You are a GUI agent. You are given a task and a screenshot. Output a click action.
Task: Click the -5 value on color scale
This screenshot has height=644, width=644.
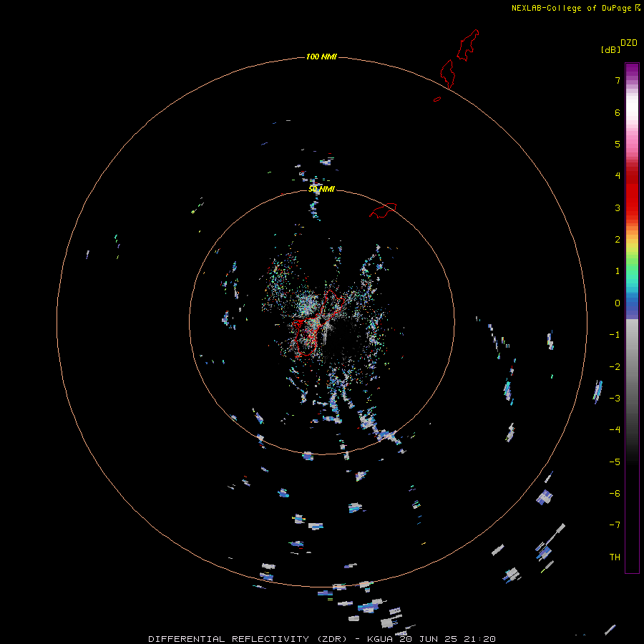click(615, 462)
